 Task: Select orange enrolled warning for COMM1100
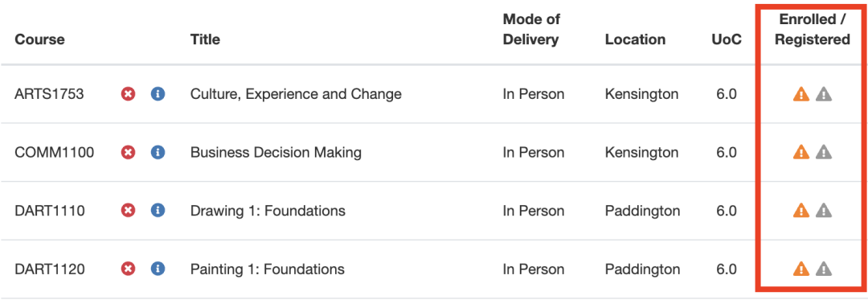[x=801, y=152]
